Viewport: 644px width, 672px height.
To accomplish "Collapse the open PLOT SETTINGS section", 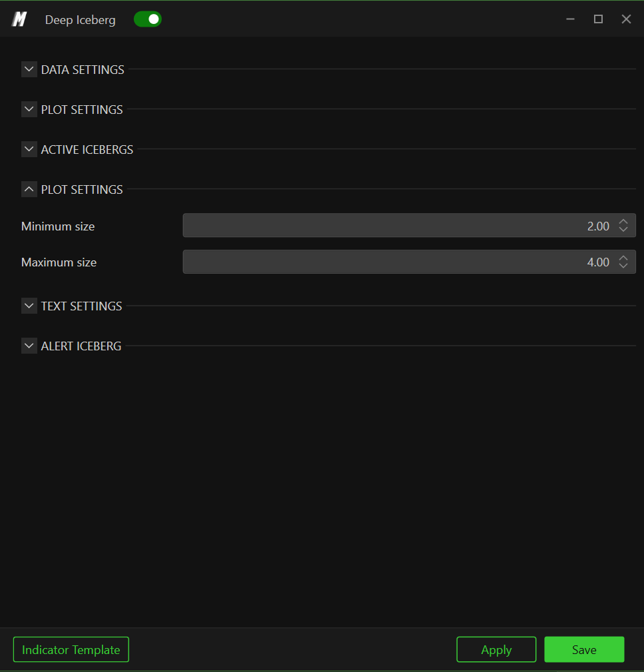I will coord(29,189).
